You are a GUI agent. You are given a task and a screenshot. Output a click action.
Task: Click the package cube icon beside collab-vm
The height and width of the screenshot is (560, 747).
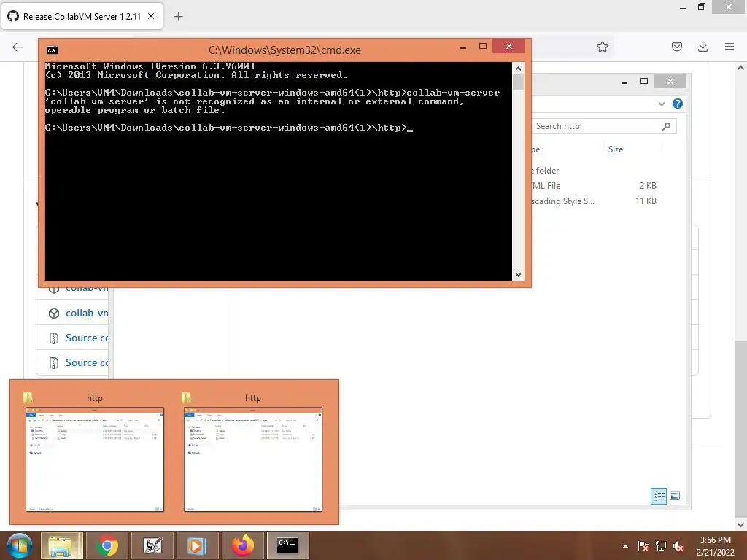pyautogui.click(x=54, y=314)
